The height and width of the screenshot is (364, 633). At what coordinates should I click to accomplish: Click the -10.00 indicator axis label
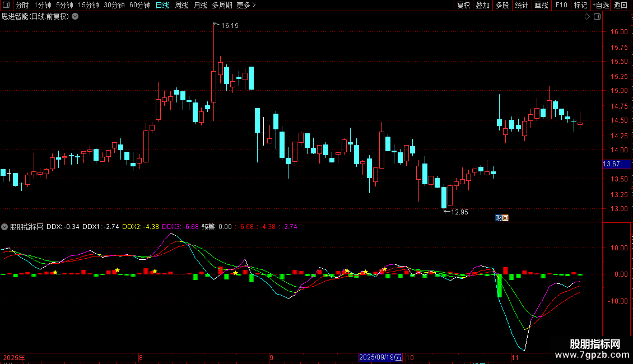click(x=618, y=301)
